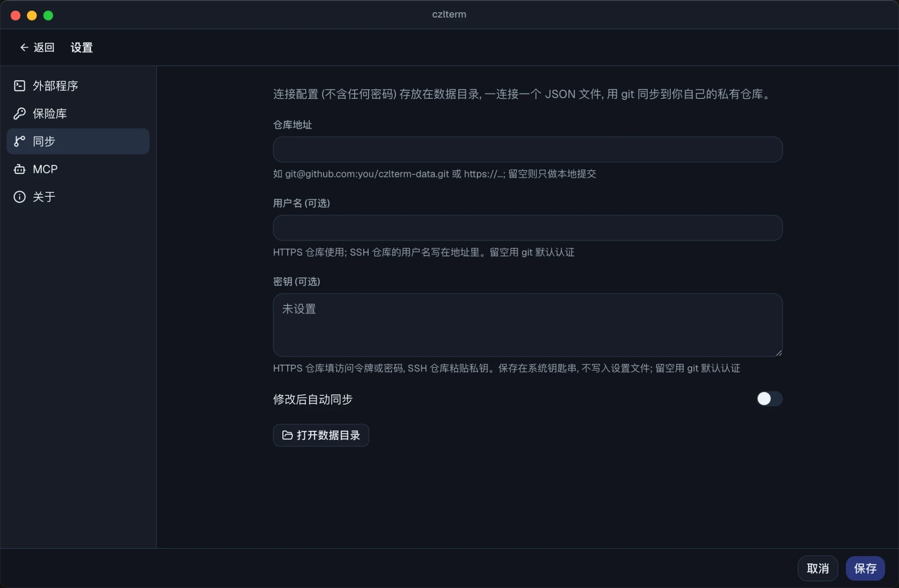899x588 pixels.
Task: Click the 密钥 (可选) label
Action: click(297, 282)
